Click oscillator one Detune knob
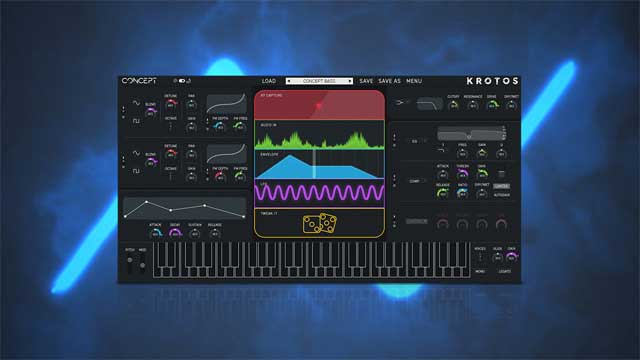The width and height of the screenshot is (640, 360). click(x=171, y=104)
